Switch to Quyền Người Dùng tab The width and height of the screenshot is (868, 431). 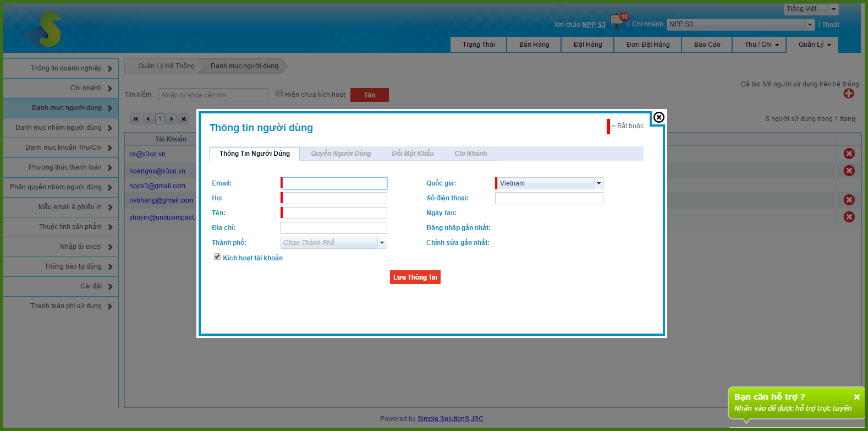[340, 154]
